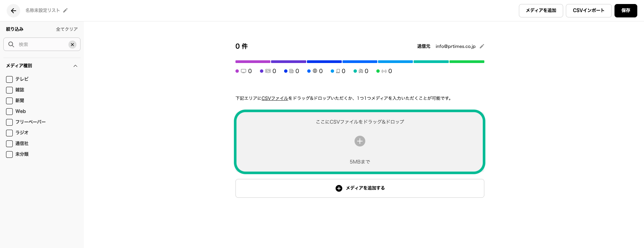Click the broadcast signal icon in stats row
This screenshot has height=248, width=644.
click(x=384, y=71)
